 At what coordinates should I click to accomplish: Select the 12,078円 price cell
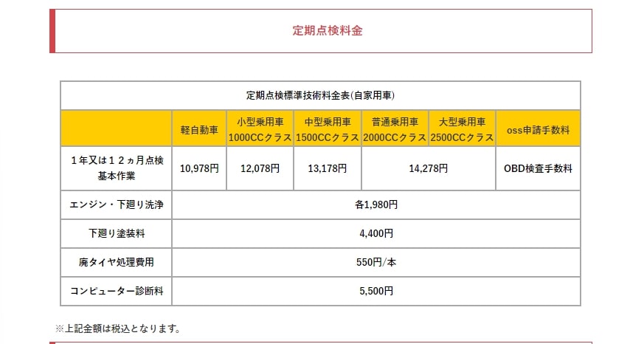[260, 168]
